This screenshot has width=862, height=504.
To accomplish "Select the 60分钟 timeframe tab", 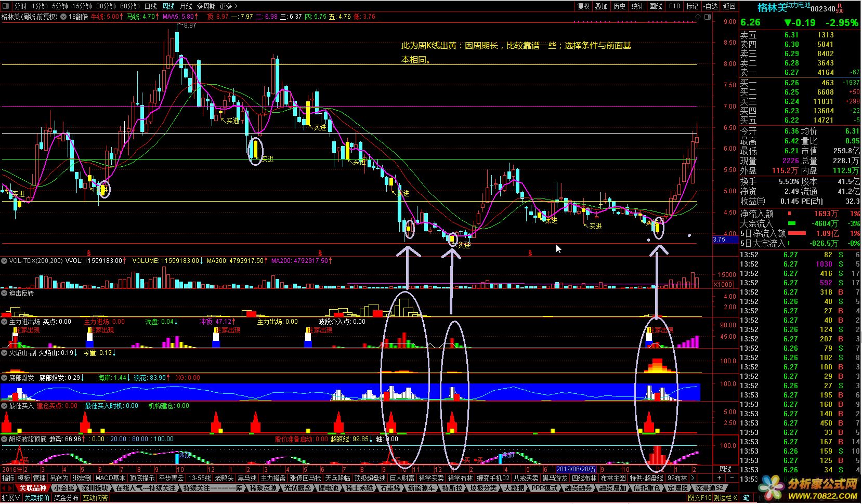I will [x=129, y=6].
